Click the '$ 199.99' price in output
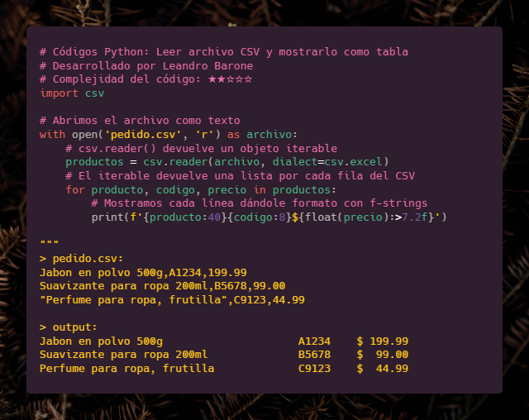Viewport: 529px width, 420px height. coord(383,341)
